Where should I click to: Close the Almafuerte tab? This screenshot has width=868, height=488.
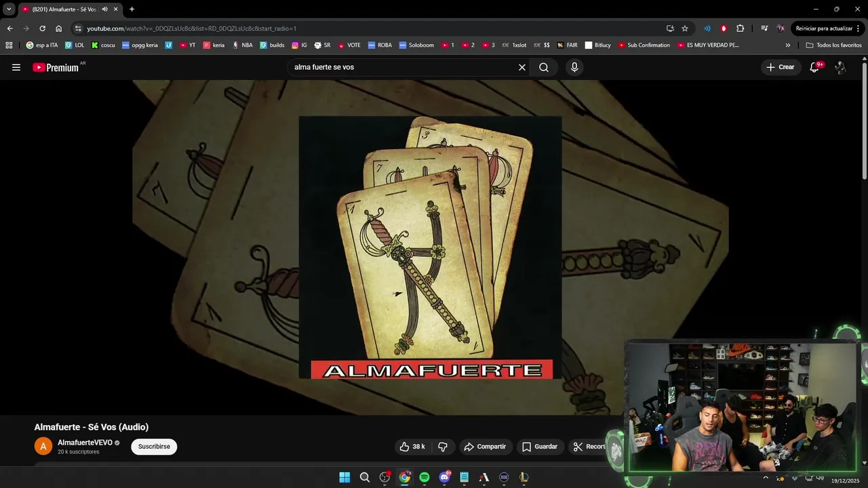(116, 9)
